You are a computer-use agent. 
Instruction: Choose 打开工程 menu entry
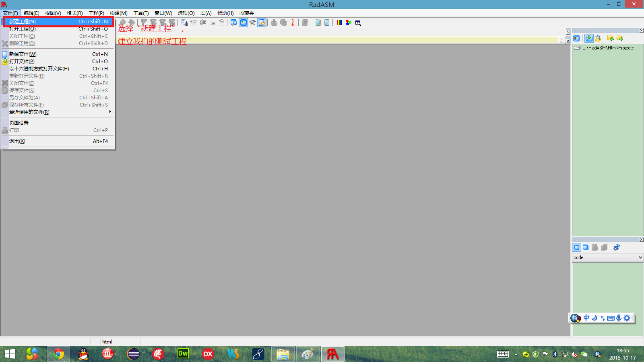point(58,29)
